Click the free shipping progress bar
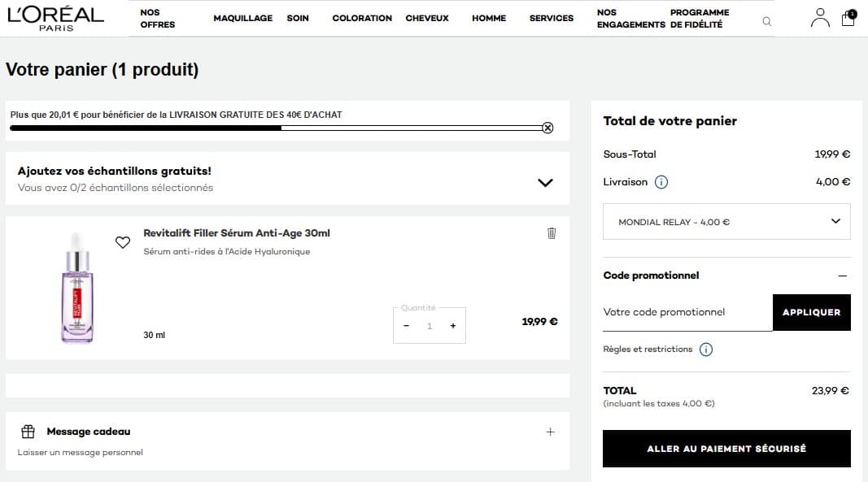The image size is (868, 482). (x=277, y=128)
